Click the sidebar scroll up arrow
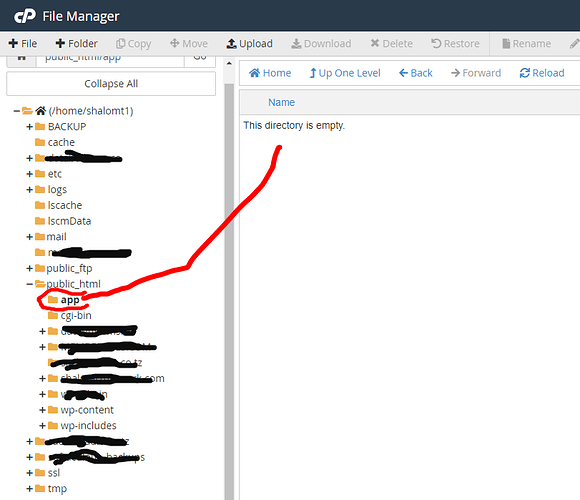580x500 pixels. tap(229, 63)
